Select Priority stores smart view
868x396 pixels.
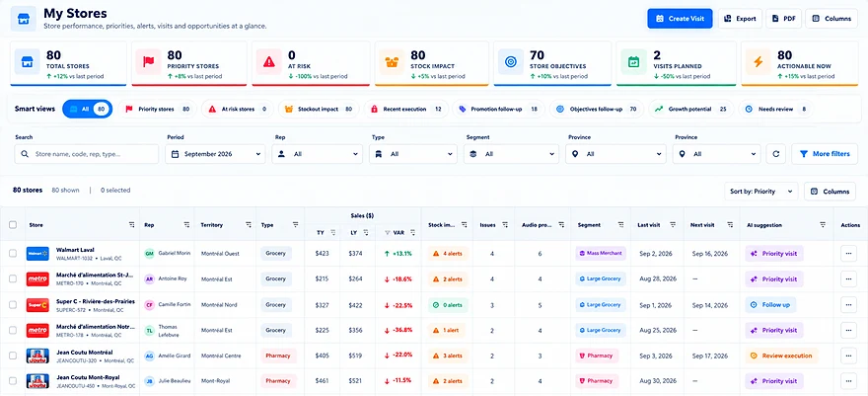(x=157, y=109)
